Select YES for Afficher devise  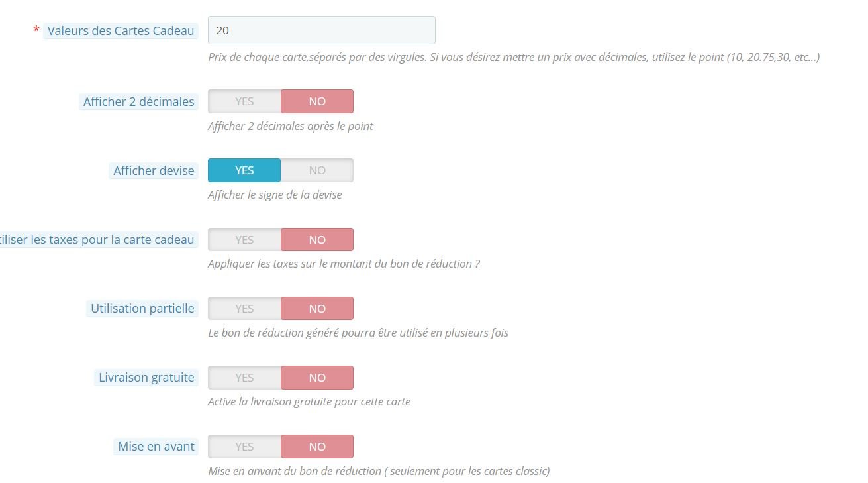[x=244, y=170]
